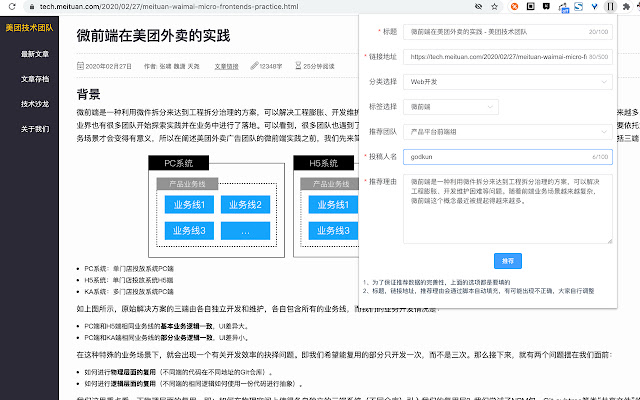Click the pencil icon beside 12348字

[x=254, y=66]
